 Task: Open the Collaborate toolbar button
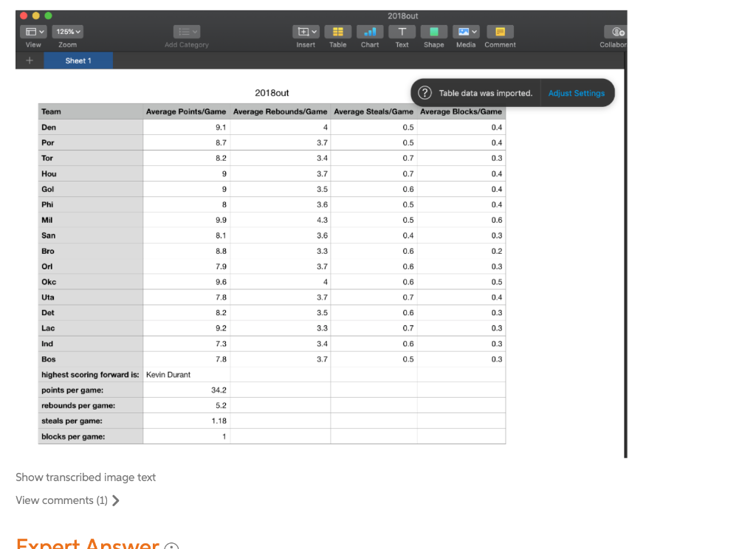point(616,32)
